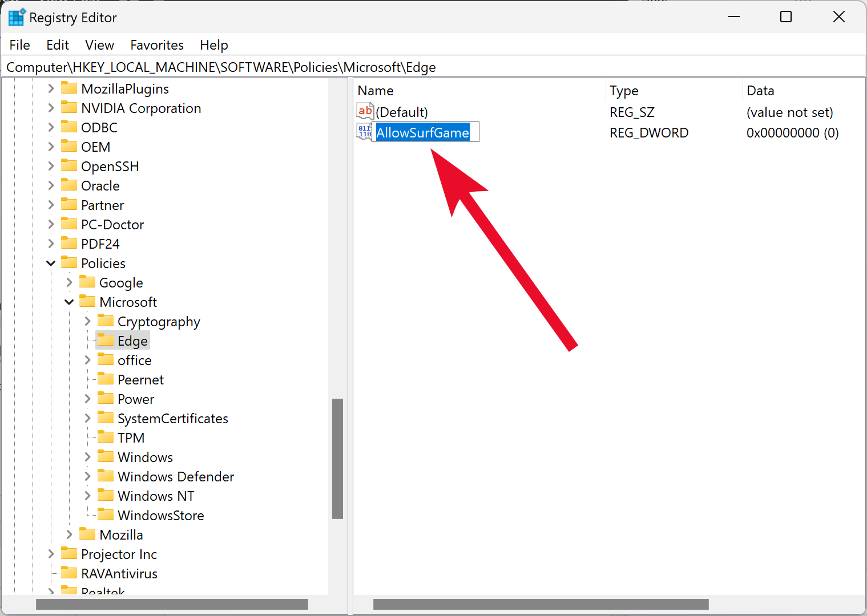Click the 0x00000000 (0) data cell
This screenshot has width=867, height=616.
coord(792,133)
